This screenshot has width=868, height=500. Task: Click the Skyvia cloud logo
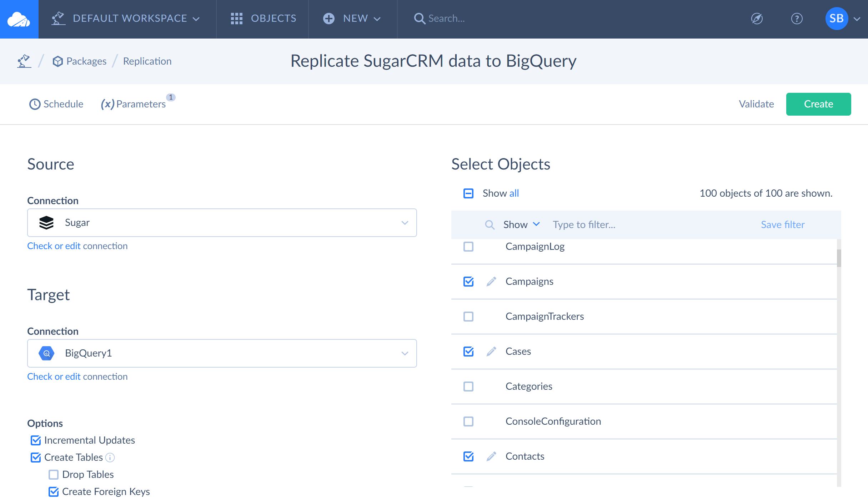point(19,19)
